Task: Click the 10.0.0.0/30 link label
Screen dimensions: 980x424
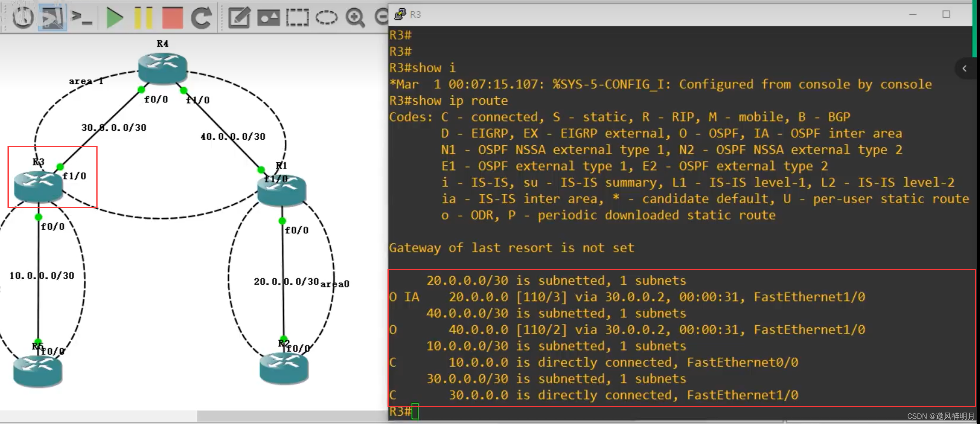Action: click(x=42, y=276)
